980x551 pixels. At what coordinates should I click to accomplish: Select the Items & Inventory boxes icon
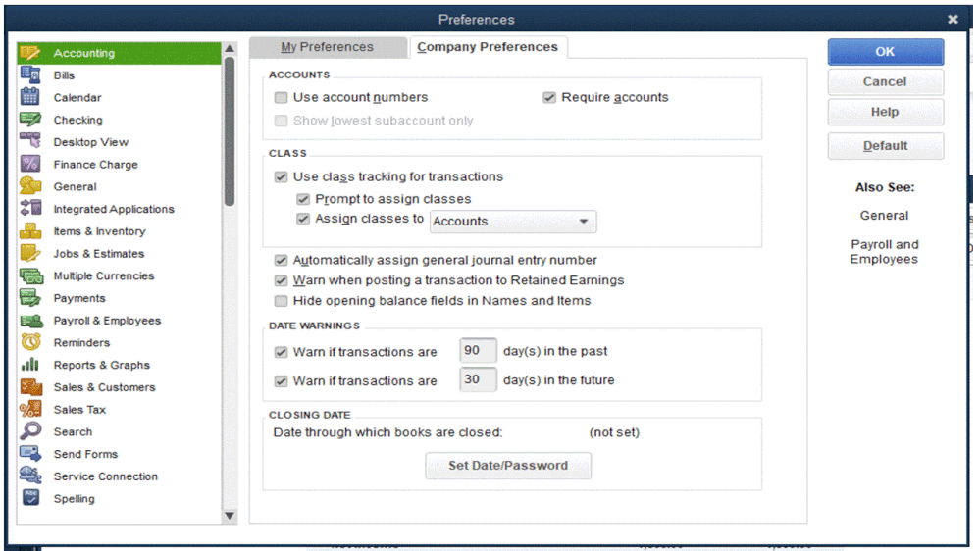click(x=30, y=230)
